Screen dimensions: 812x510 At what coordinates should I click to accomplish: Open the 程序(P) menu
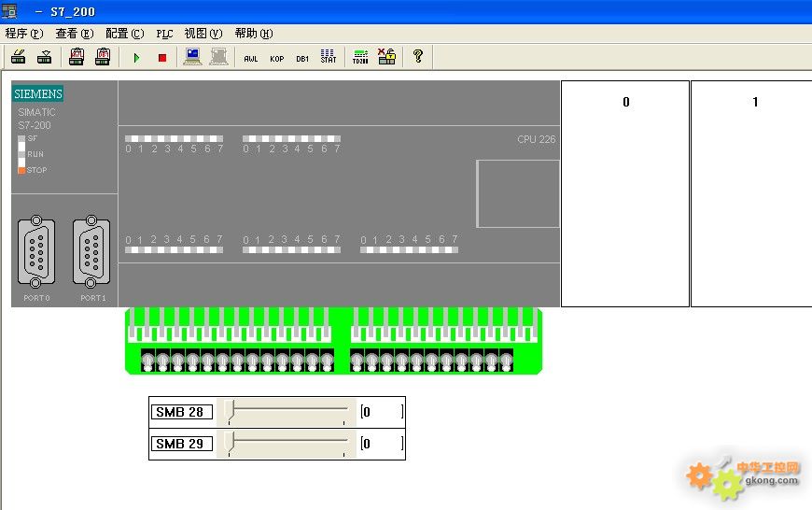click(24, 34)
